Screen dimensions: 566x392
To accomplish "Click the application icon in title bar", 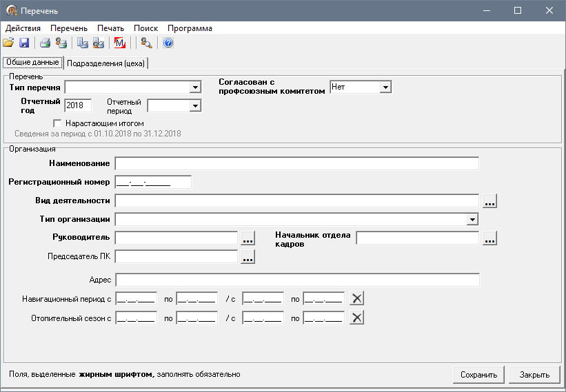I will (12, 10).
